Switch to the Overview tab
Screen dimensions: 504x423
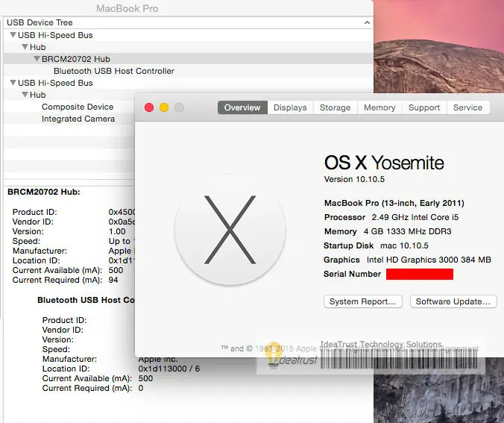pos(242,107)
